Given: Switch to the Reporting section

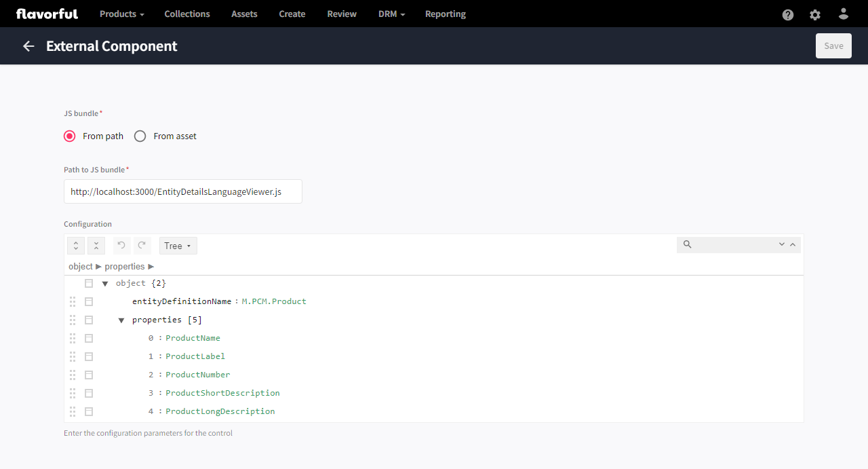Looking at the screenshot, I should pos(445,14).
